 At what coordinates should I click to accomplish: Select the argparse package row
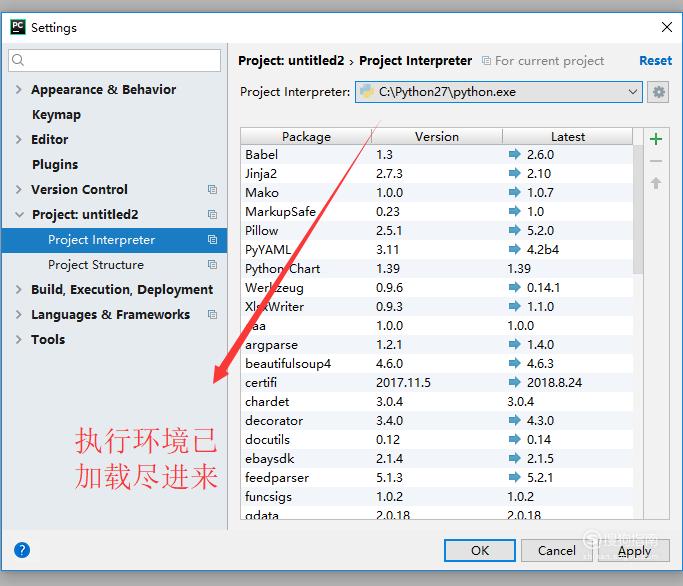pyautogui.click(x=437, y=344)
